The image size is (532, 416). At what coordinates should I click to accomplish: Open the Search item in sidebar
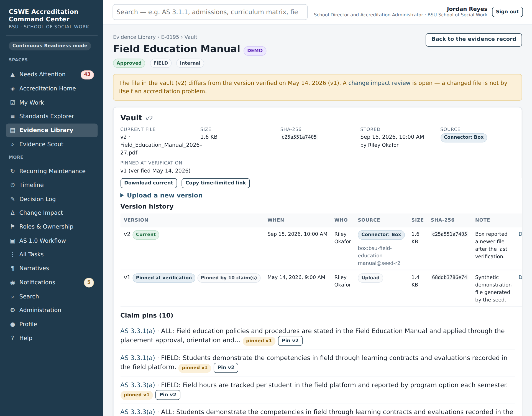(x=52, y=296)
